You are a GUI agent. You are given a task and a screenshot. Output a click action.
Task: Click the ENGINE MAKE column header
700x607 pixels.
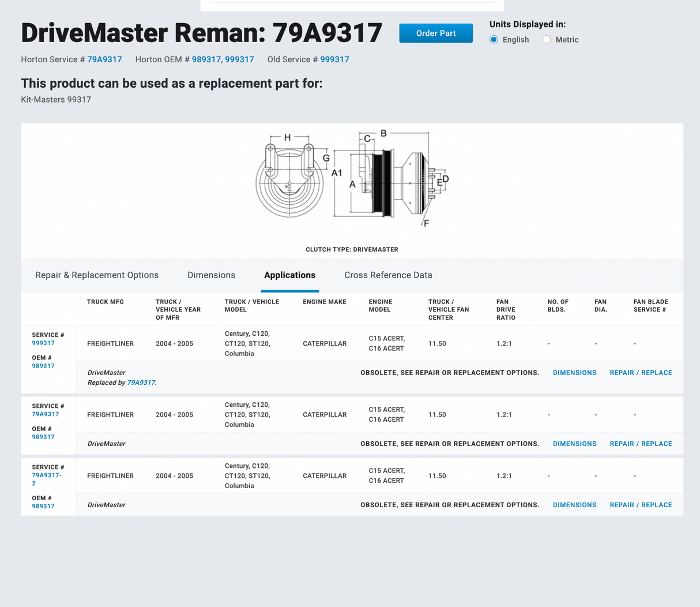pyautogui.click(x=325, y=302)
